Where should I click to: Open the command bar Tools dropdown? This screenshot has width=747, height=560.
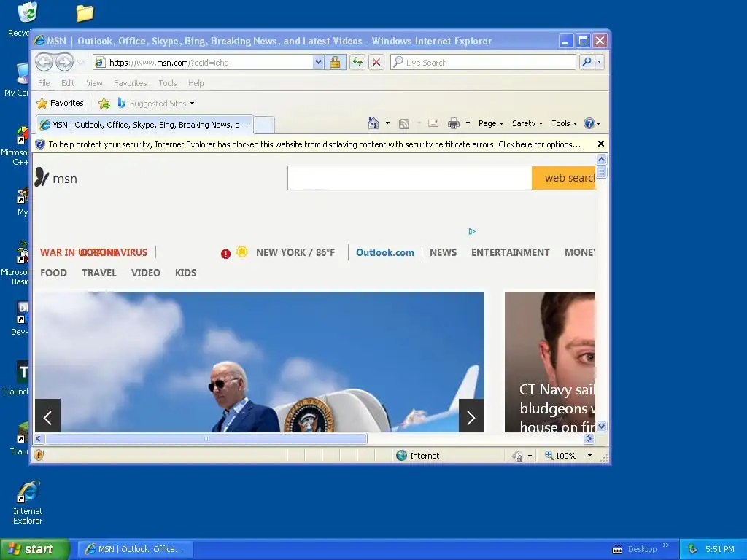point(564,123)
